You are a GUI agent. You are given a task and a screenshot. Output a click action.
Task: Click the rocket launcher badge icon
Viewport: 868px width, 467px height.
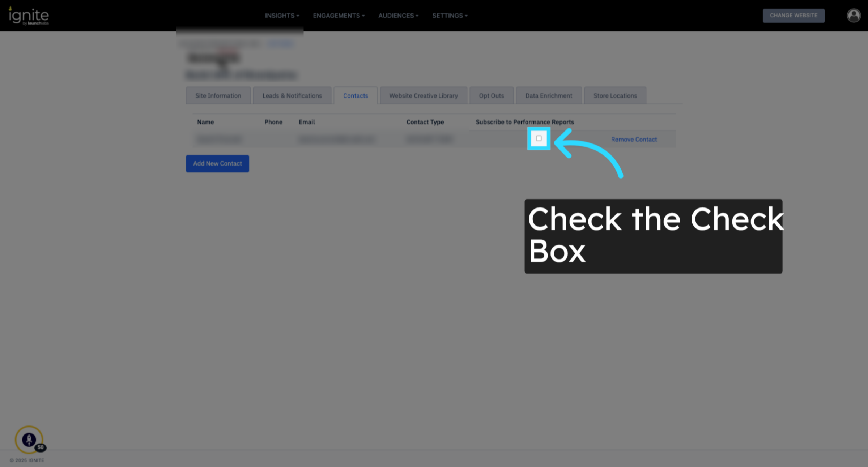29,440
